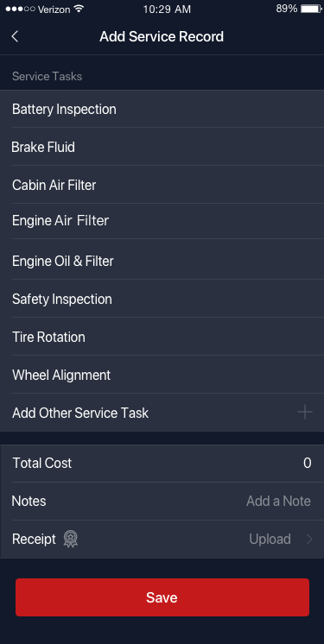The image size is (324, 644).
Task: Tap the Add a Note field
Action: [278, 501]
